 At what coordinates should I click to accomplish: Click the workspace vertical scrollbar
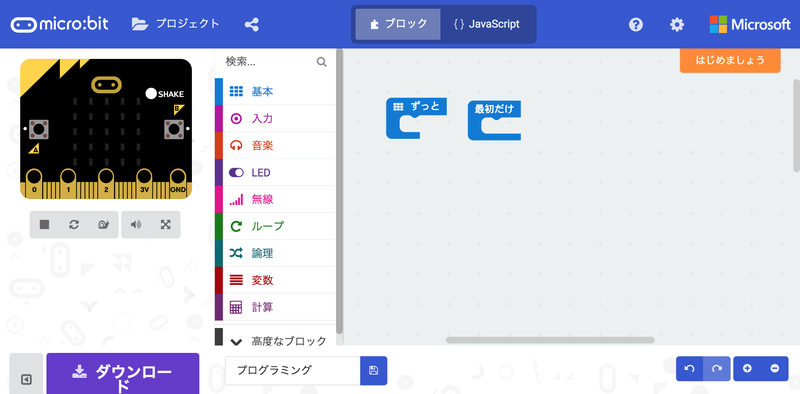click(x=797, y=126)
